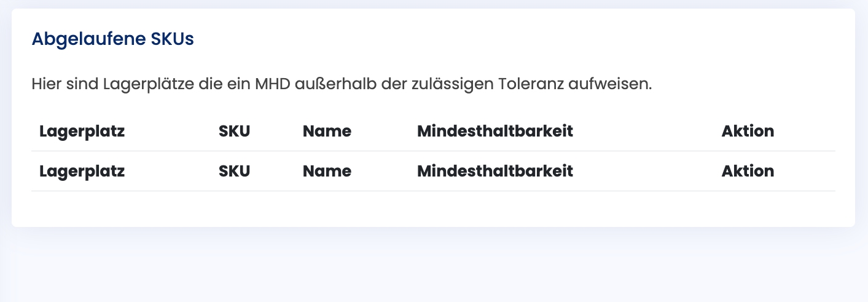Click the Abgelaufene SKUs heading
Screen dimensions: 868x302
click(112, 39)
